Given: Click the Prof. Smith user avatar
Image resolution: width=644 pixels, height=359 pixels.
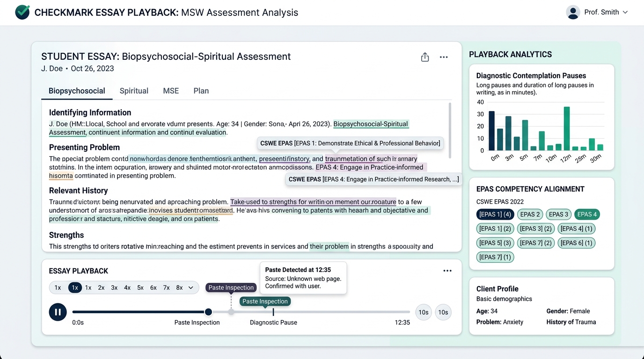Looking at the screenshot, I should click(x=573, y=12).
